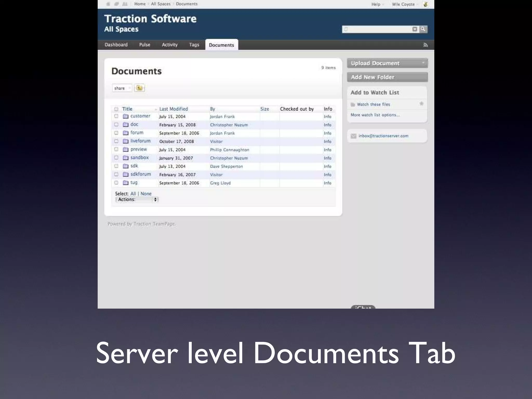Click in the search input field
Image resolution: width=532 pixels, height=399 pixels.
pos(380,29)
